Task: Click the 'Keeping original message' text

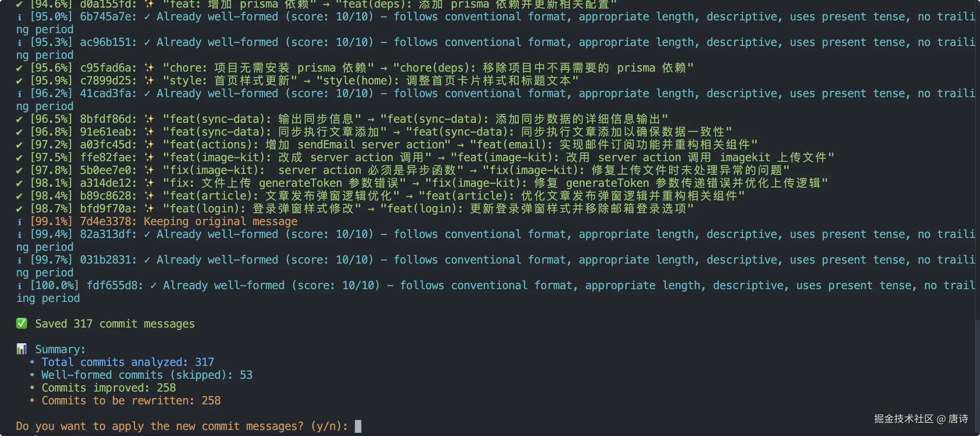Action: (x=220, y=221)
